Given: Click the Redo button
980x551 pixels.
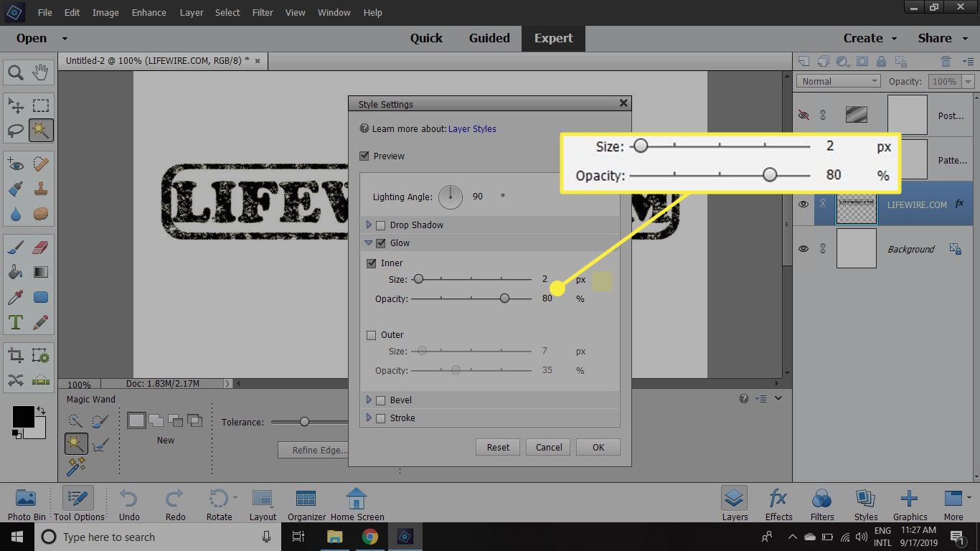Looking at the screenshot, I should pos(175,504).
